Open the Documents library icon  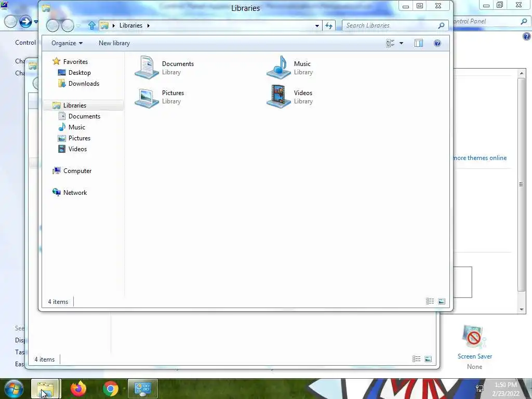click(x=147, y=68)
